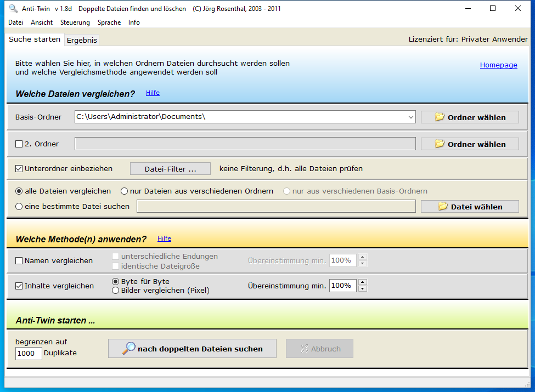Click the window resize grip in status bar

click(527, 384)
